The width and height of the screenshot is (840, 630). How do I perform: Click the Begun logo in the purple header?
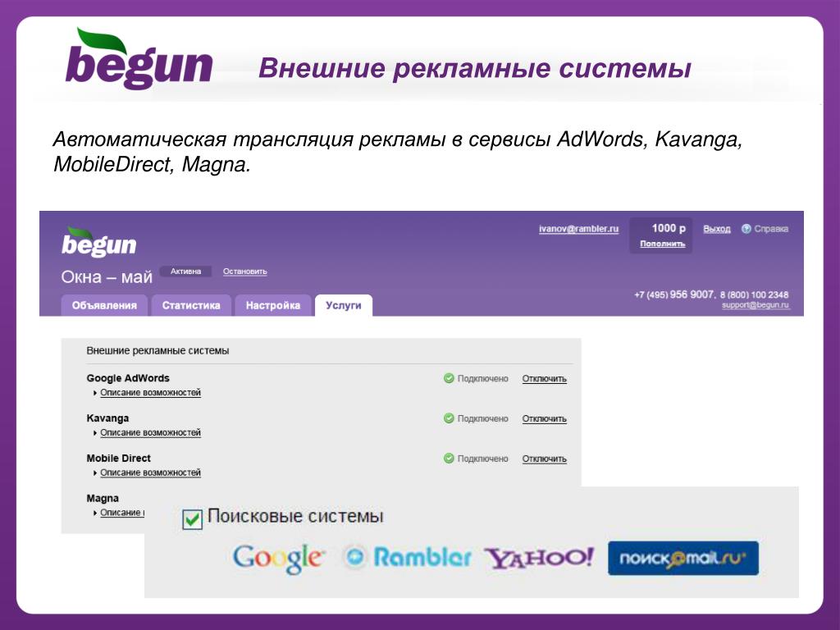98,242
